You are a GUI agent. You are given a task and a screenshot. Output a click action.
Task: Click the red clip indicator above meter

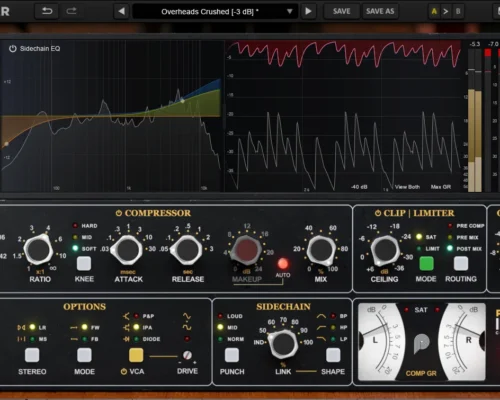pyautogui.click(x=488, y=53)
